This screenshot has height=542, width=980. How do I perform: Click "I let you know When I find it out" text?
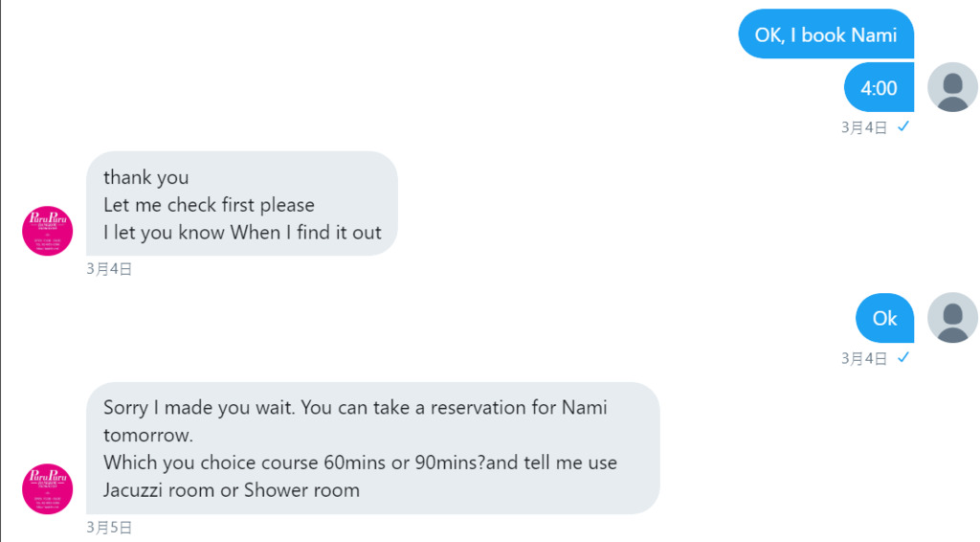[242, 233]
